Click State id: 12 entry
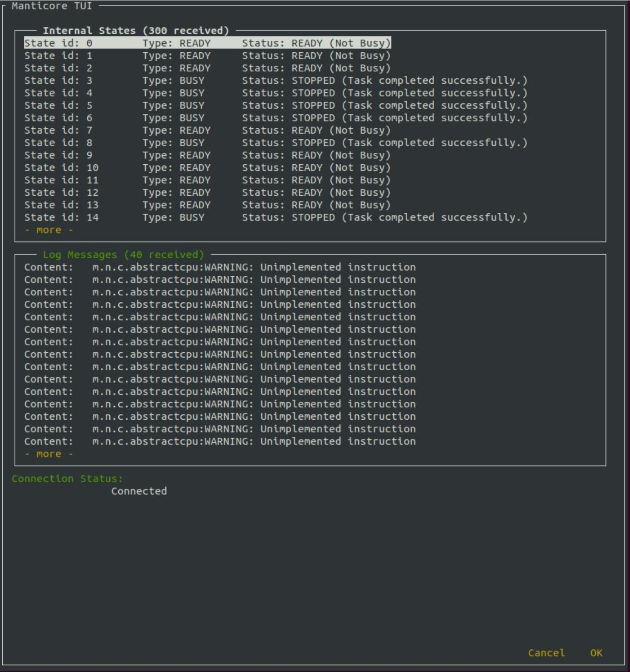630x672 pixels. click(x=207, y=193)
